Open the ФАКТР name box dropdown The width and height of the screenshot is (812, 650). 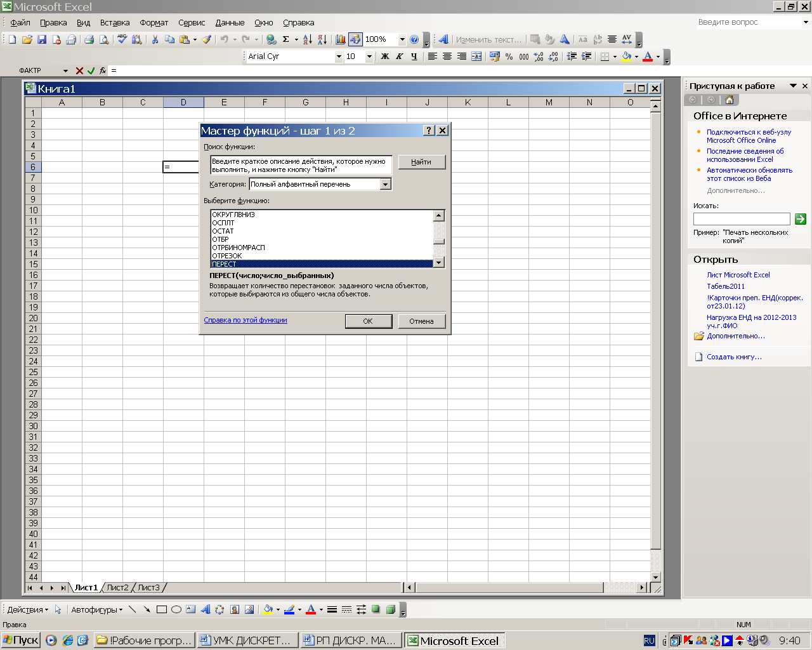[65, 70]
